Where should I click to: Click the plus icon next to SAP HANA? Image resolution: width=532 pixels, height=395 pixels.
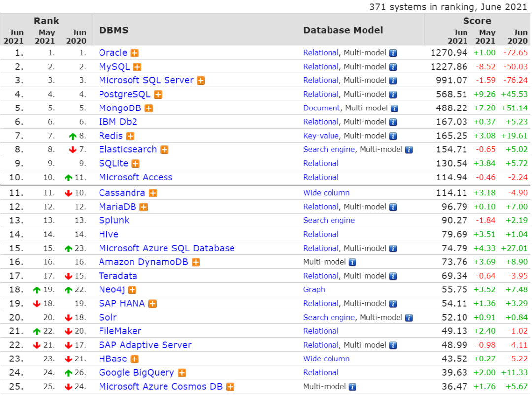tap(153, 304)
